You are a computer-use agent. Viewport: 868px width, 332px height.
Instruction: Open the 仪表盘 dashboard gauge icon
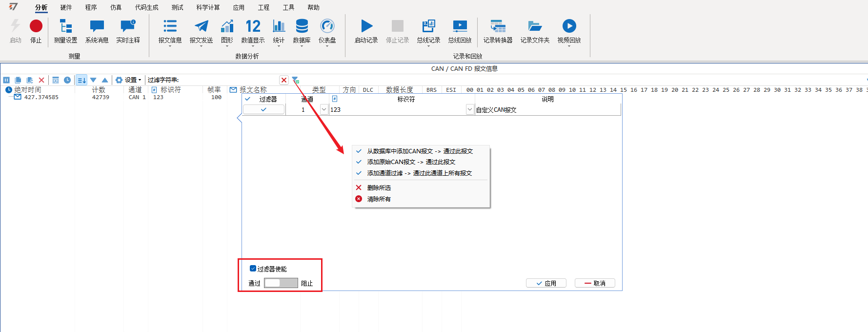(x=327, y=26)
